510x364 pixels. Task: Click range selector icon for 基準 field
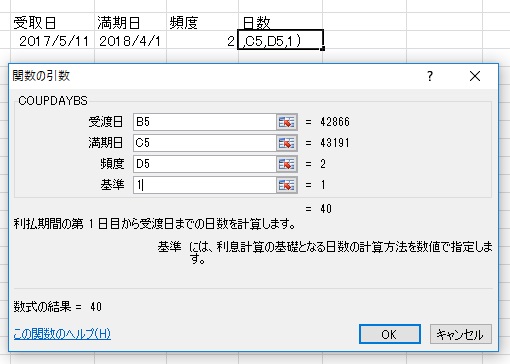click(287, 185)
